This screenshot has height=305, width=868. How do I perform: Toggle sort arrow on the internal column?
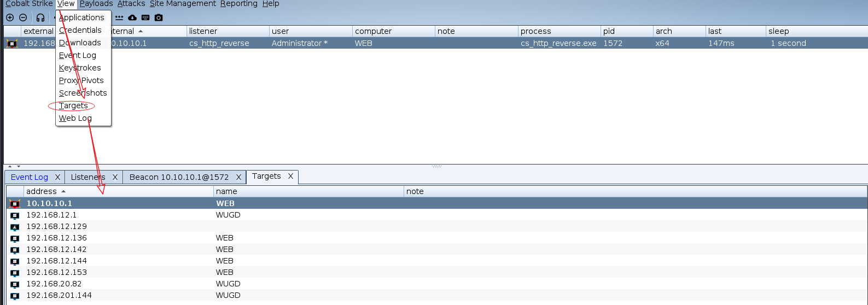click(x=141, y=31)
